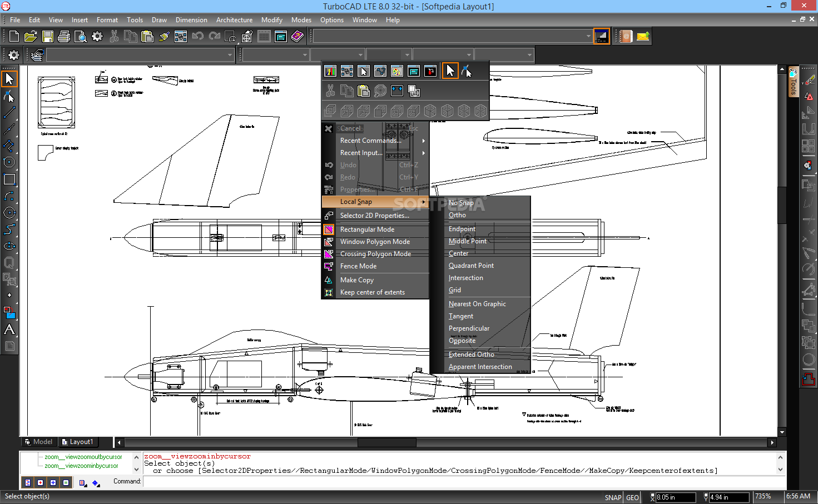
Task: Enable Crossing Polygon Mode
Action: click(x=375, y=254)
